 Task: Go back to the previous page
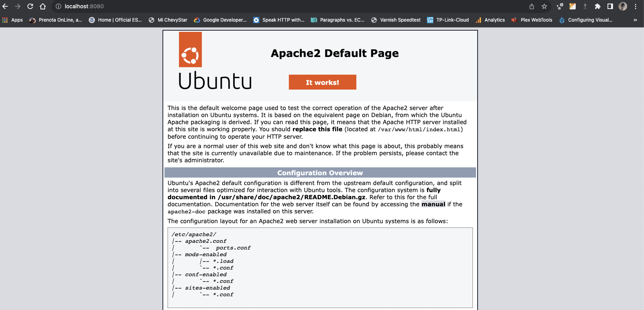5,6
